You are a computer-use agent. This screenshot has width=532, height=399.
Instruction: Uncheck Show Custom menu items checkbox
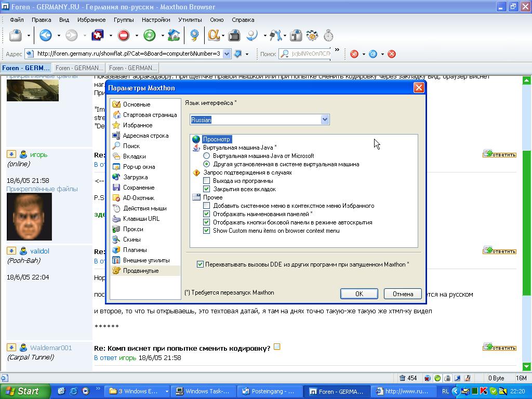point(206,231)
